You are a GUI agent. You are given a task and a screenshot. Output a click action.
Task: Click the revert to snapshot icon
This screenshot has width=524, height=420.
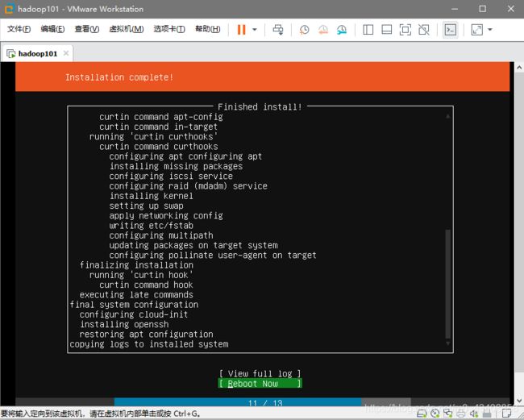(x=323, y=30)
